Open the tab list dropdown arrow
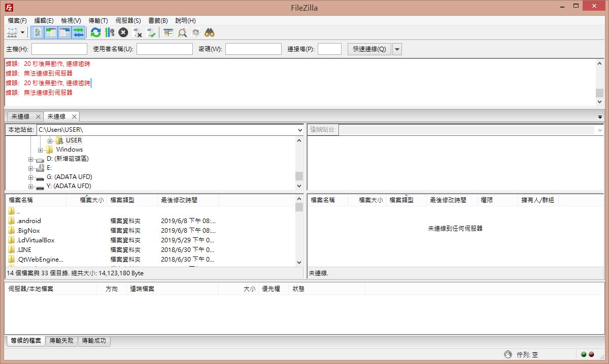 [x=600, y=117]
